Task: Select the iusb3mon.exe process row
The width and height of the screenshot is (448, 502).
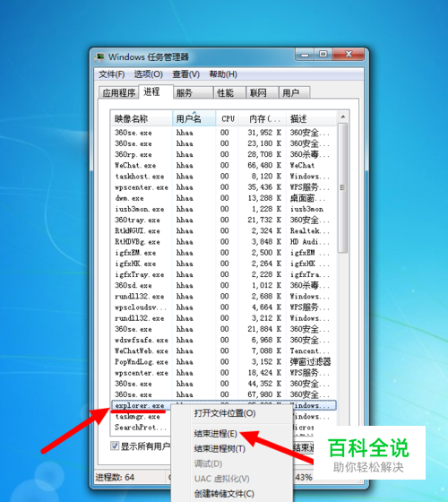Action: pyautogui.click(x=223, y=209)
